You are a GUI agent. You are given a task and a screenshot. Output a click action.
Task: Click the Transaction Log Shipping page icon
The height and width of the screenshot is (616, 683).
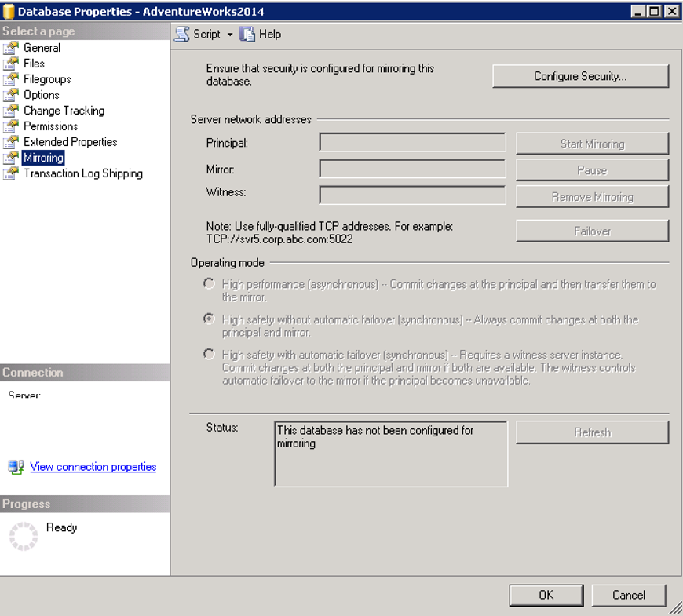pos(11,173)
